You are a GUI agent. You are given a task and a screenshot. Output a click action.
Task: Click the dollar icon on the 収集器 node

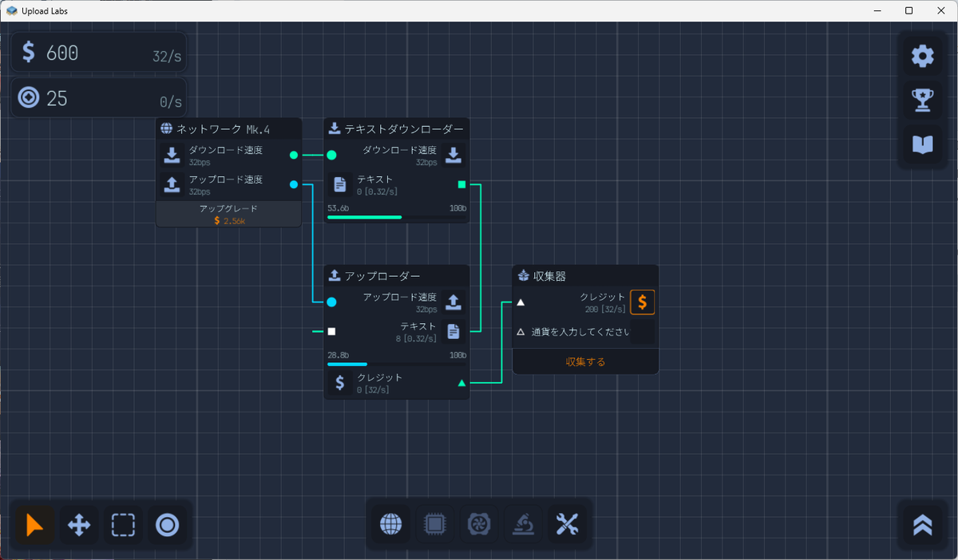pos(642,302)
